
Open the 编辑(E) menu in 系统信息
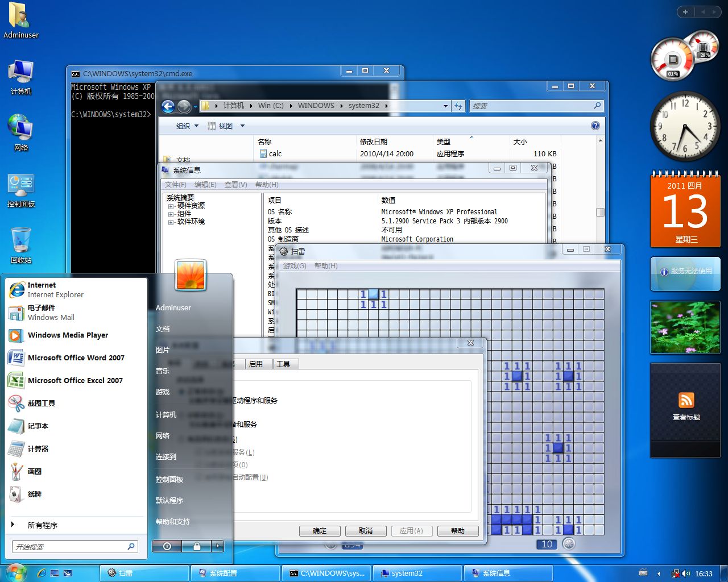[x=205, y=185]
